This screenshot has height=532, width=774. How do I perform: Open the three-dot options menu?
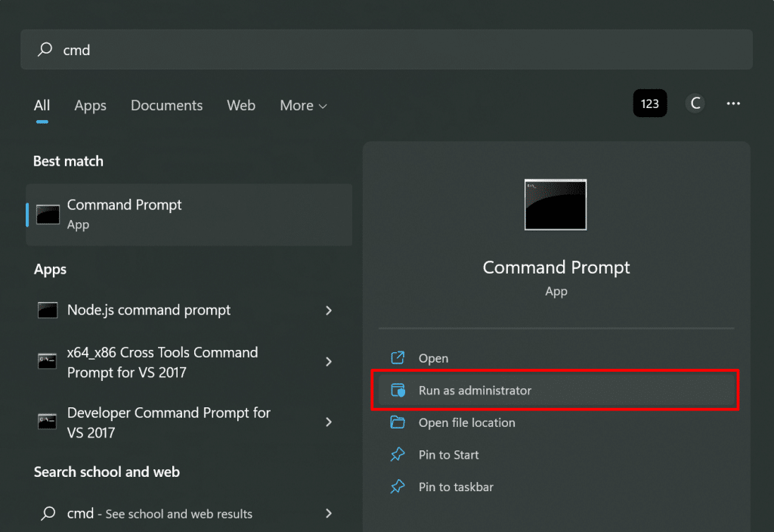(733, 103)
